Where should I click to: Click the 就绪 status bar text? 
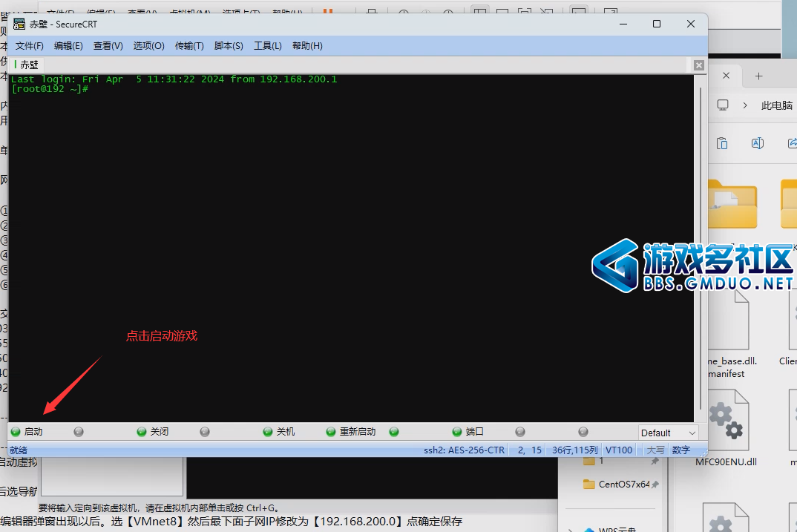coord(19,450)
